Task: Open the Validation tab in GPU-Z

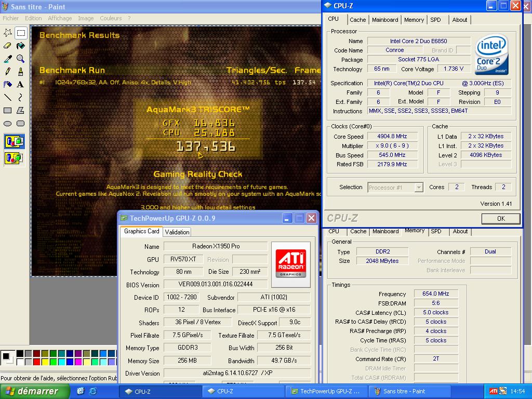Action: (177, 232)
